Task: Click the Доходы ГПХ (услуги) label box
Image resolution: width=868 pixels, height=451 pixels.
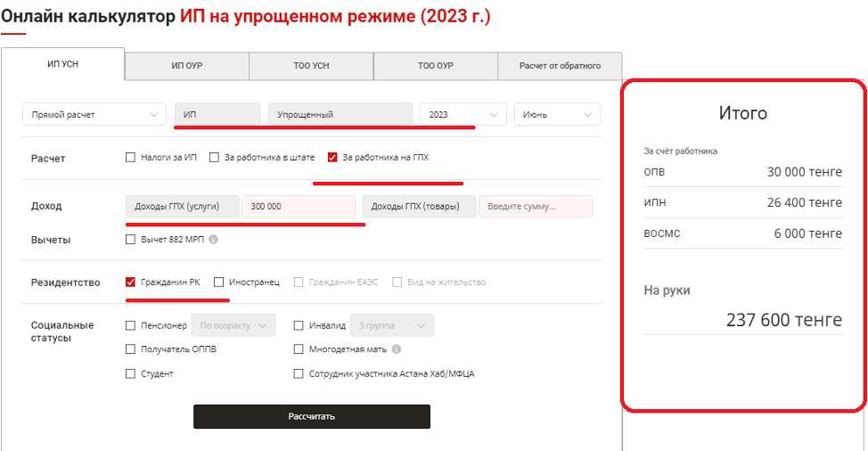Action: 183,207
